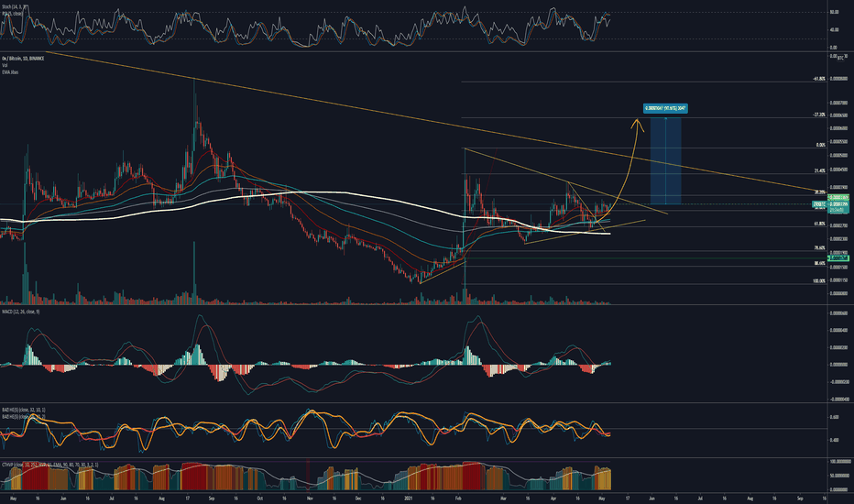Click the Feb label on time axis
Viewport: 854px width, 504px height.
pyautogui.click(x=458, y=498)
